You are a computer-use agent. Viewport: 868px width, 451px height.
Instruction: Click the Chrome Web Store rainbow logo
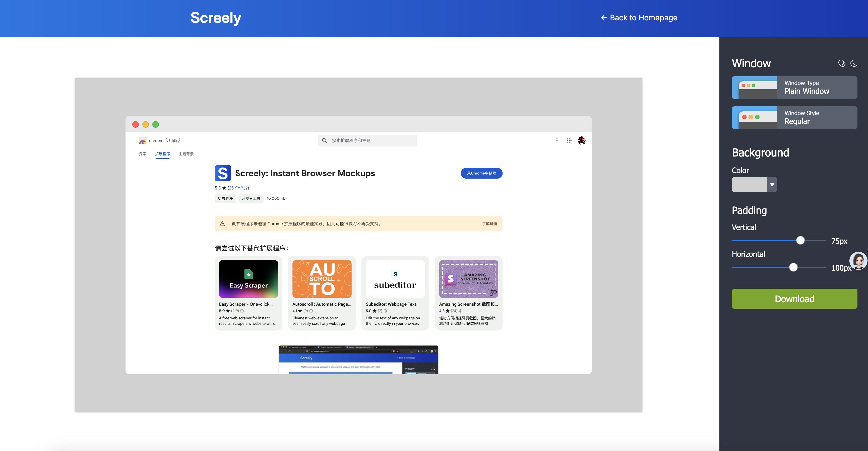(143, 141)
